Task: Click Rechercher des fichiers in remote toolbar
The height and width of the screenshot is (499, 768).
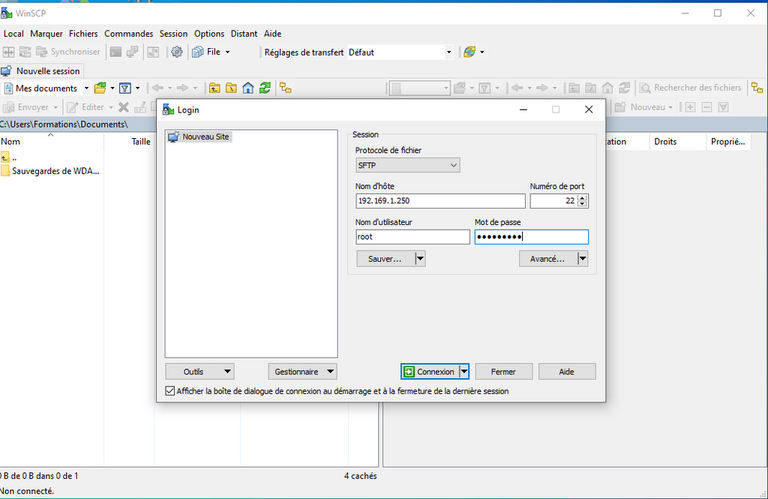Action: pyautogui.click(x=691, y=88)
